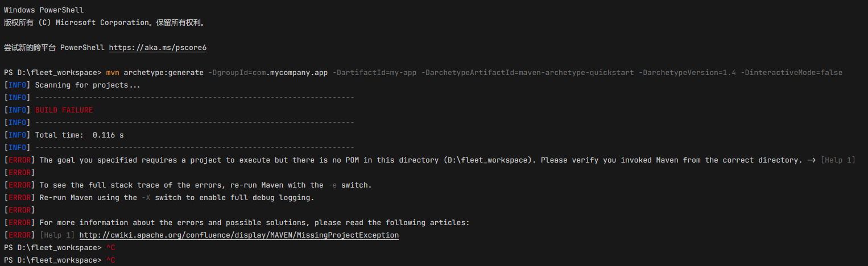Click the "Scanning for projects..." line
This screenshot has width=868, height=266.
pos(88,85)
